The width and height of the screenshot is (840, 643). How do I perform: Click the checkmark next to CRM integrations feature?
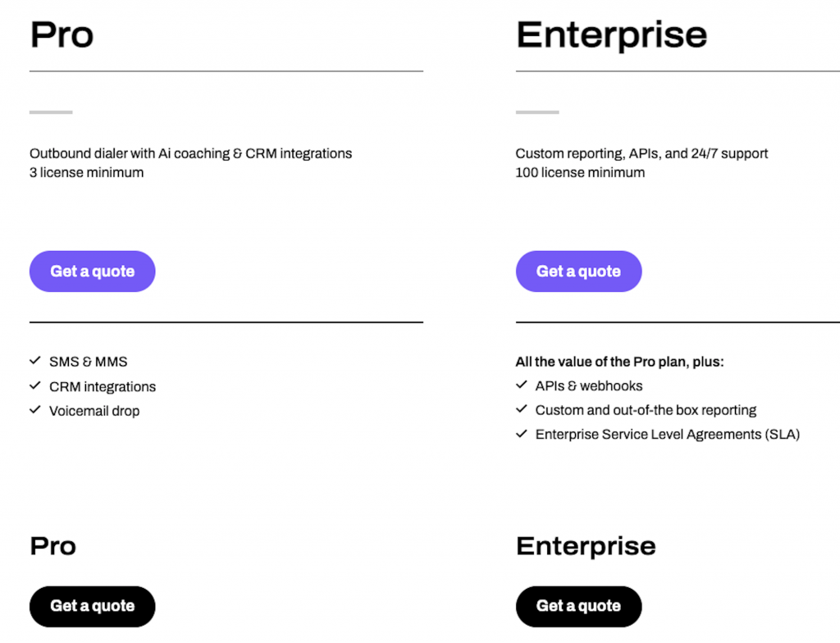(35, 386)
